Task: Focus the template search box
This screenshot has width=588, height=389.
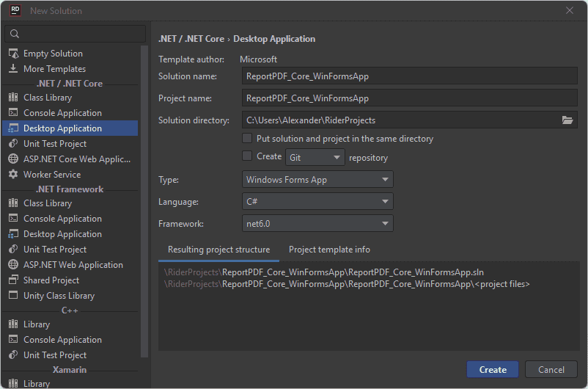Action: 75,34
